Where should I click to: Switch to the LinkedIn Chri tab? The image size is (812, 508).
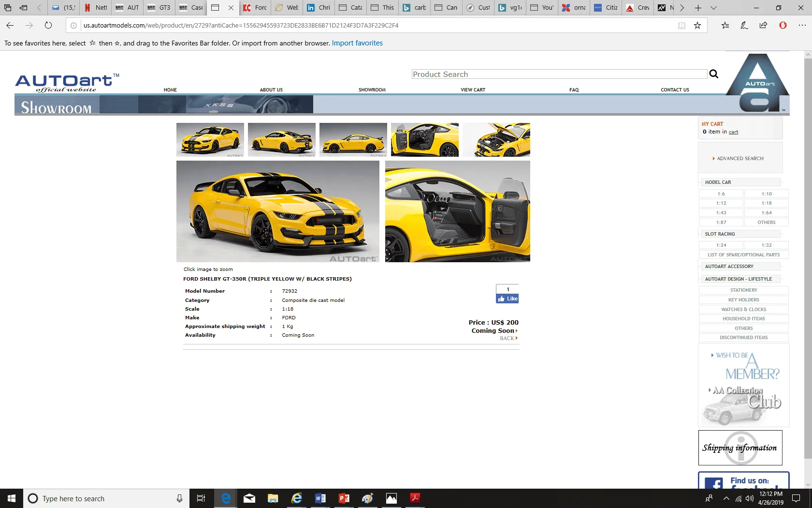[x=318, y=8]
